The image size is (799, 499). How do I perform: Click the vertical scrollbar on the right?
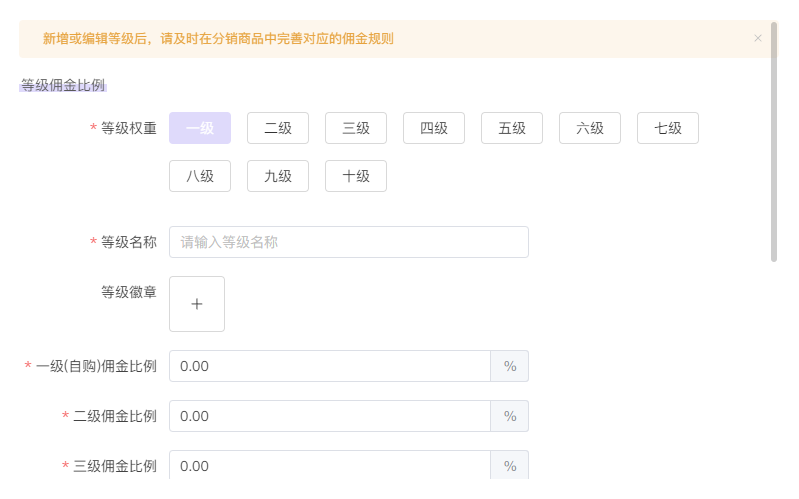click(x=774, y=140)
